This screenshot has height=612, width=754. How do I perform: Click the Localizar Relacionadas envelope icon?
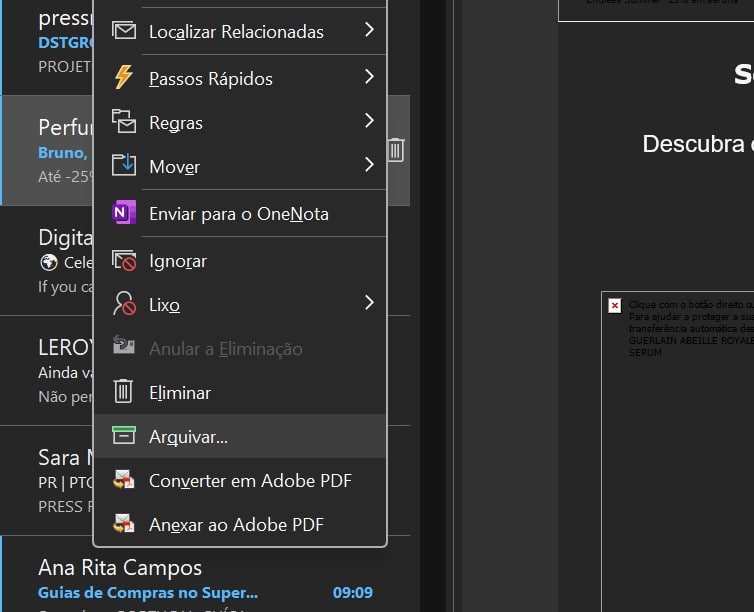(124, 31)
